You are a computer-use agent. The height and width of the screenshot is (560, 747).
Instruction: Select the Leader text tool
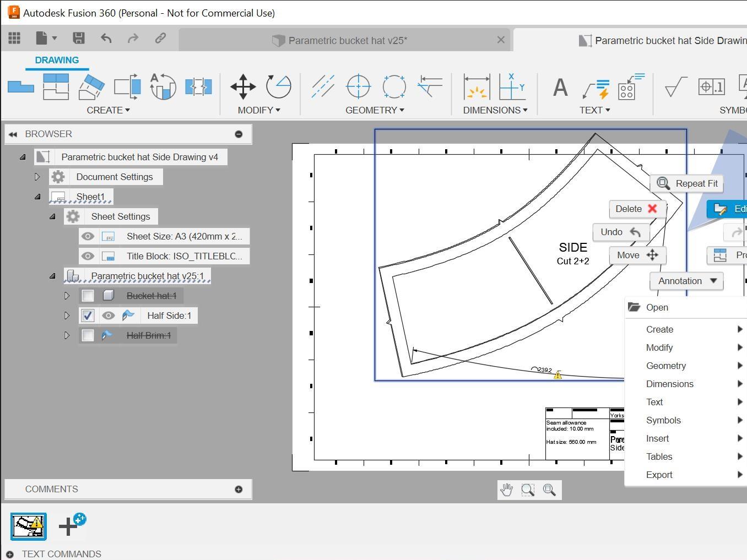596,86
